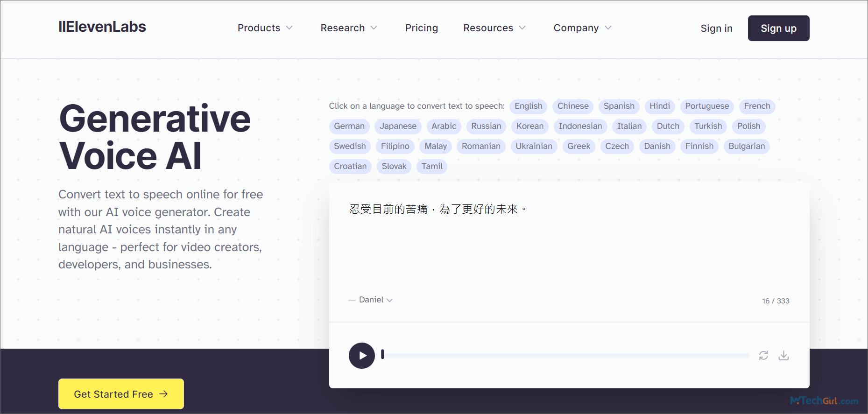Select the Ukrainian language chip
The height and width of the screenshot is (414, 868).
coord(534,147)
